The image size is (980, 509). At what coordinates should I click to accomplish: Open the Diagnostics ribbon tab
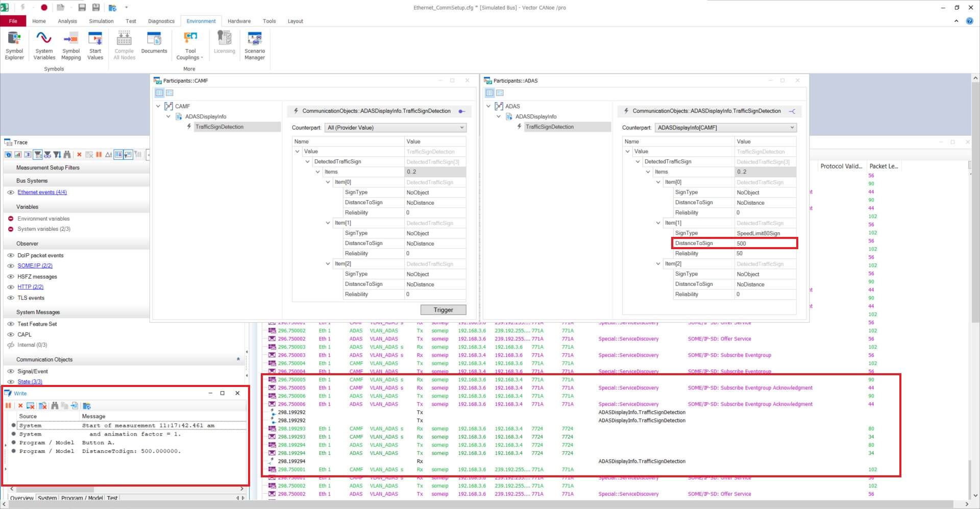pos(161,21)
